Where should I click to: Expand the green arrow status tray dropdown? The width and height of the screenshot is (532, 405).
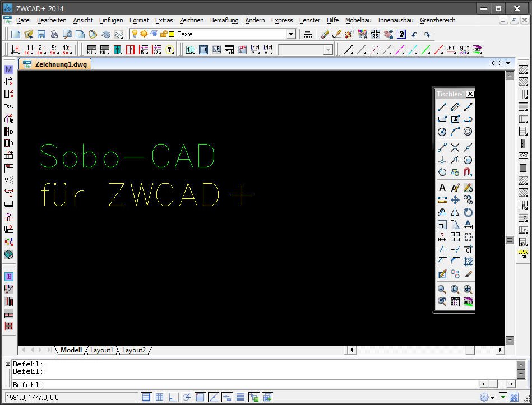(x=503, y=397)
